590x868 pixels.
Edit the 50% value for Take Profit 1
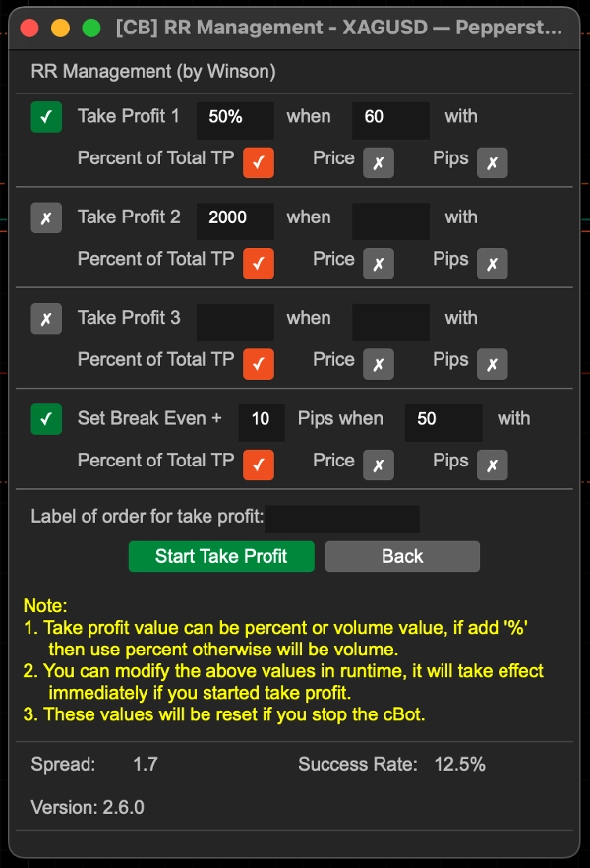coord(233,118)
